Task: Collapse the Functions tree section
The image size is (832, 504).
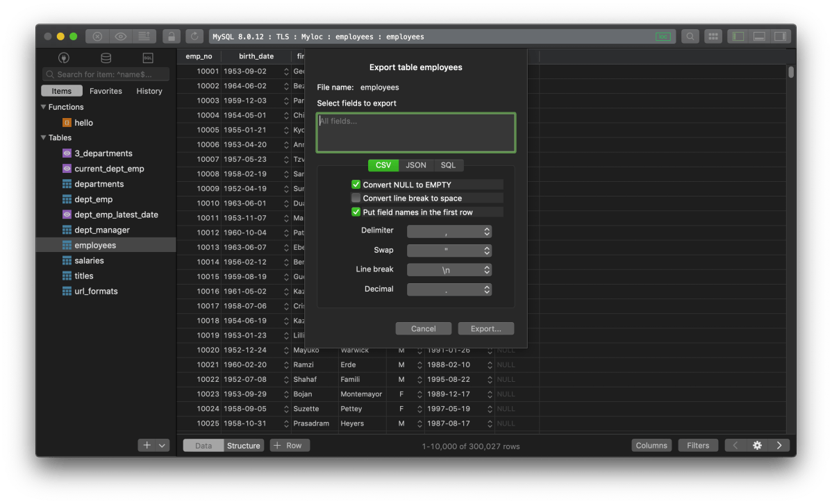Action: [44, 107]
